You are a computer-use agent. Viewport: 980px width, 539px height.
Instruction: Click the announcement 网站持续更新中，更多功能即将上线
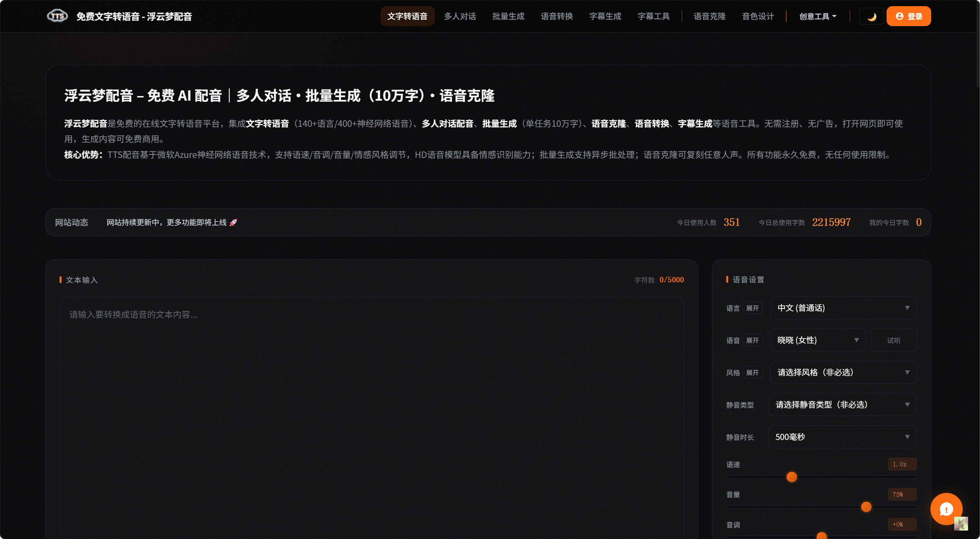(171, 222)
